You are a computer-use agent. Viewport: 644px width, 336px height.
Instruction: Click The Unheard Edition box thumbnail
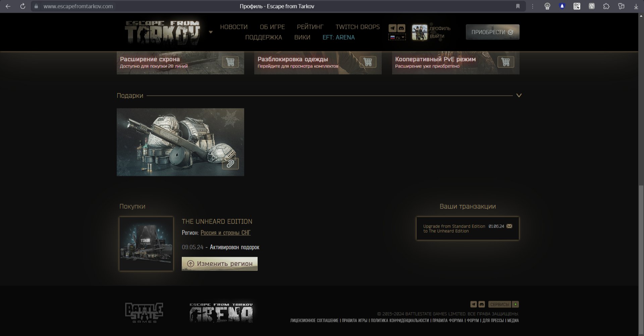[146, 244]
